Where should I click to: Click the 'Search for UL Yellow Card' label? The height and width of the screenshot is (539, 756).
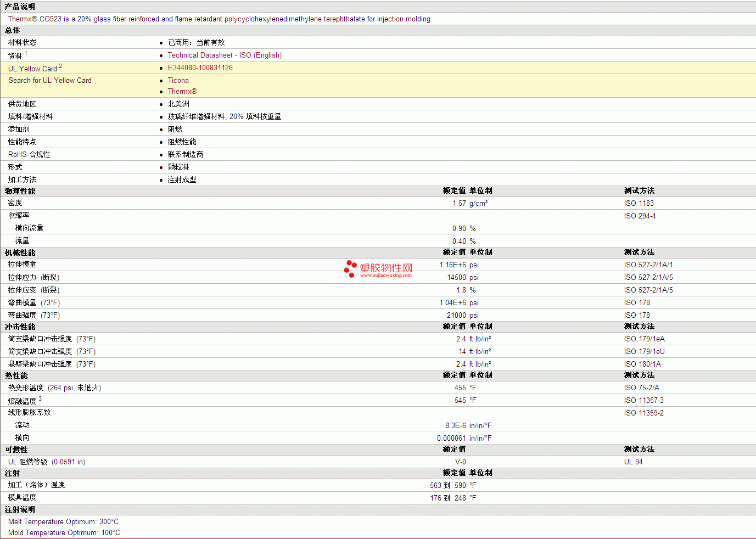click(x=50, y=81)
